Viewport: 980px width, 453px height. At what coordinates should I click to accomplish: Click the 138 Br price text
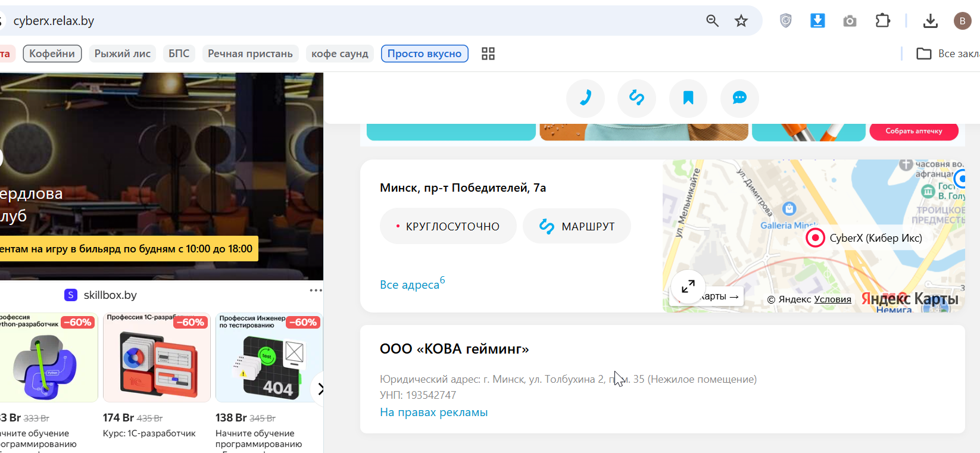click(x=231, y=418)
